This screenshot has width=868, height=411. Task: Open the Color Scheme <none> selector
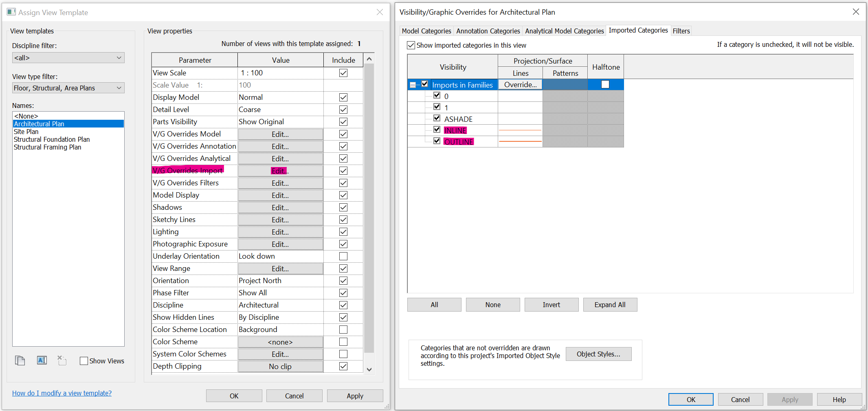[280, 342]
